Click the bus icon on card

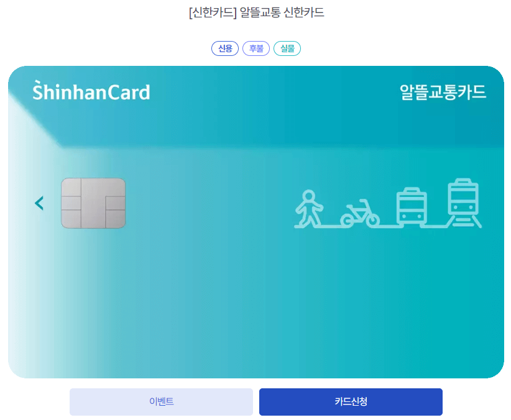[412, 206]
